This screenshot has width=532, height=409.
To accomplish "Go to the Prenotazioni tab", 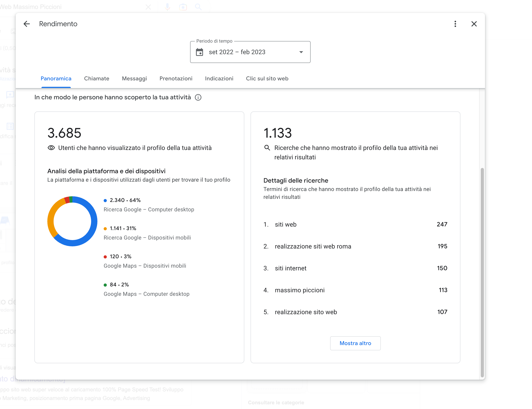I will 176,79.
